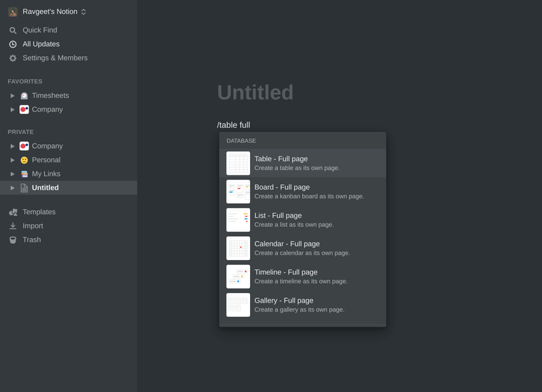Select the Quick Find magnifier icon
This screenshot has width=542, height=392.
[12, 30]
